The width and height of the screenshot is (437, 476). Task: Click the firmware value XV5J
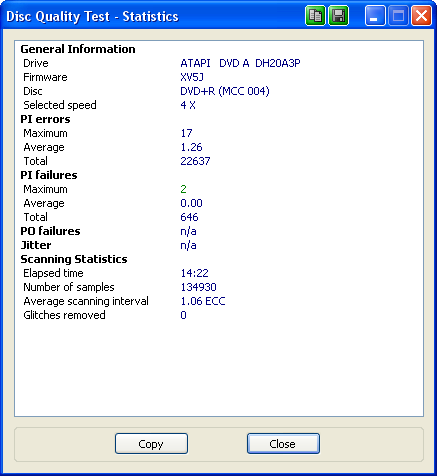pos(192,77)
